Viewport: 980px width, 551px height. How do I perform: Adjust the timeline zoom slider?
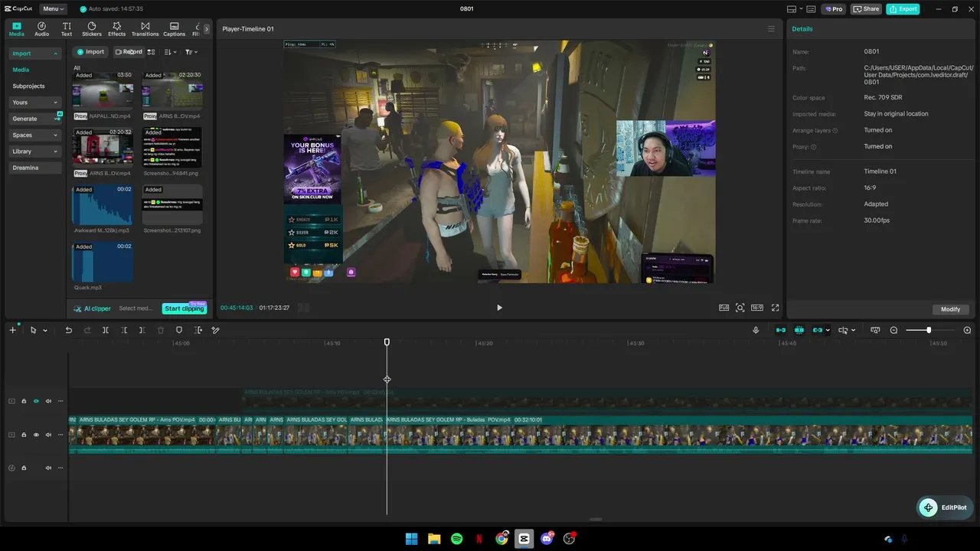point(929,330)
